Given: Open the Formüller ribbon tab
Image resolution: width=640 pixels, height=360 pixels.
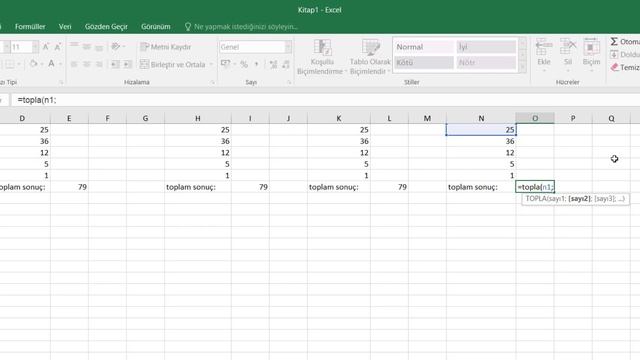Looking at the screenshot, I should coord(30,27).
